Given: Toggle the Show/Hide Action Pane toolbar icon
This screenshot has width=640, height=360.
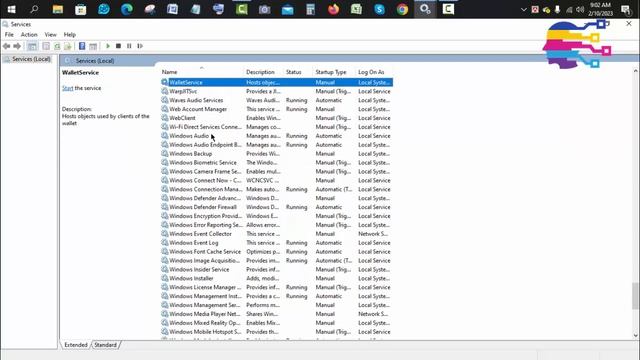Looking at the screenshot, I should [x=93, y=46].
